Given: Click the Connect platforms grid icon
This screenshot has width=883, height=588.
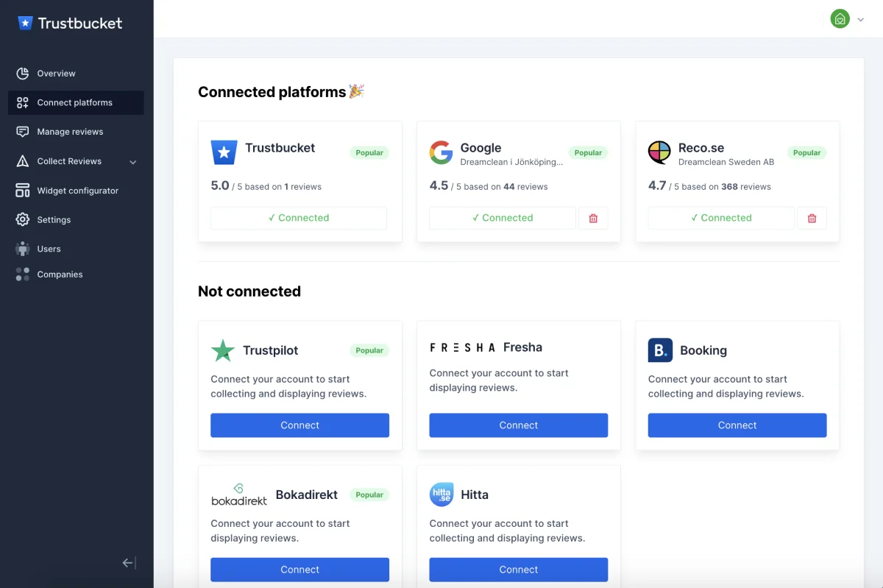Looking at the screenshot, I should tap(23, 103).
